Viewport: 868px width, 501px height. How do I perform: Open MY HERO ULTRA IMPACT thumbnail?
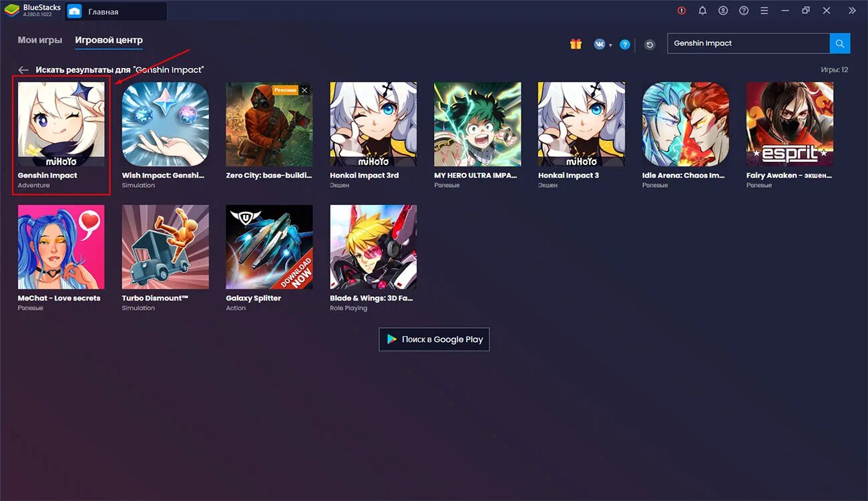(x=477, y=124)
